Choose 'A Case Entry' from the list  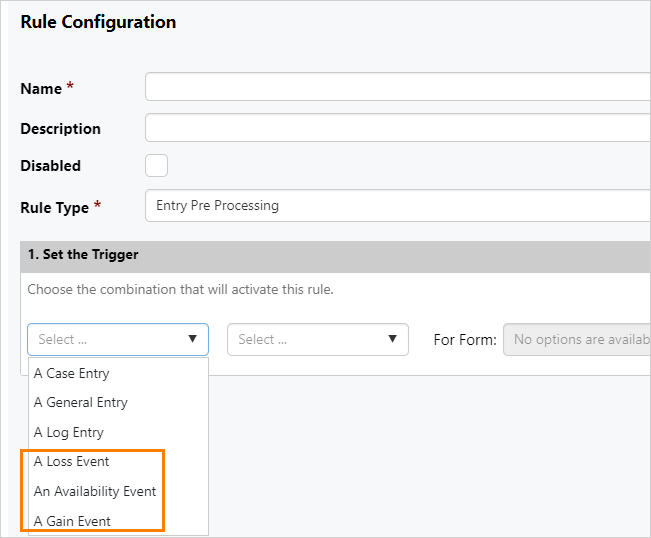[72, 373]
